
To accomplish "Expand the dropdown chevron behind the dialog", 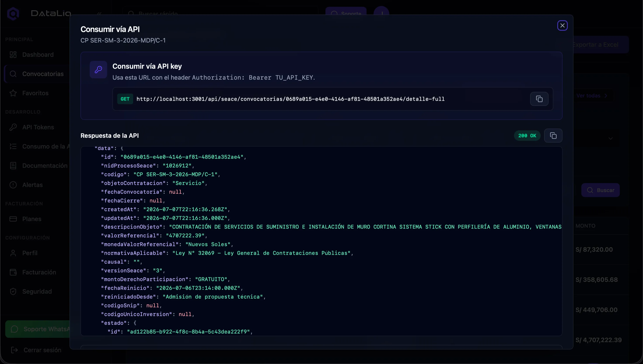I will coord(611,139).
